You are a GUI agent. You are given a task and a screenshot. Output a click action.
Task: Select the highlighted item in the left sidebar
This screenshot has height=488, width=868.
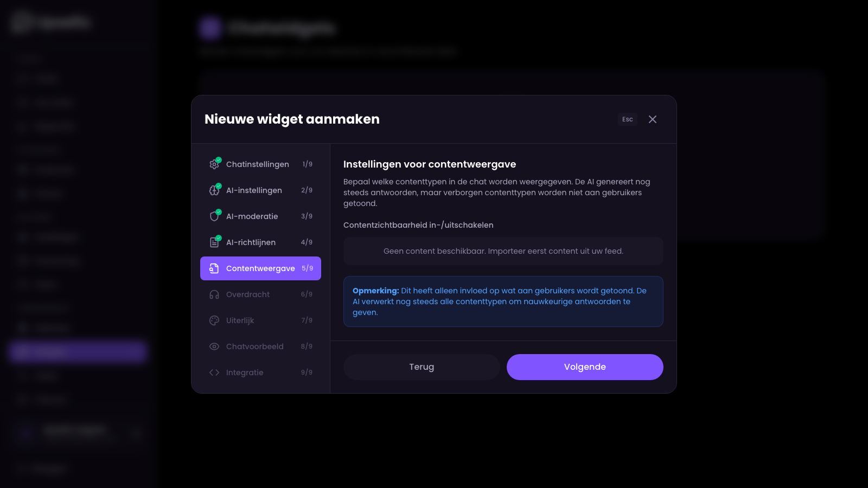pos(76,352)
